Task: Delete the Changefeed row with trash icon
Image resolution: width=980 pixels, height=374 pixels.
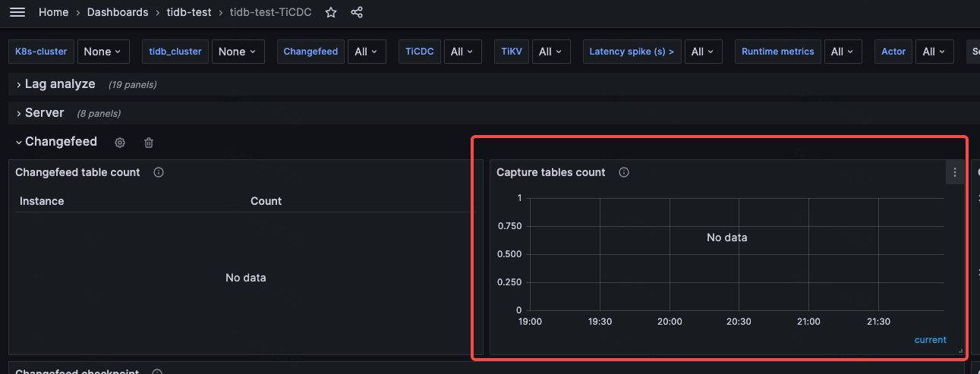Action: point(149,143)
